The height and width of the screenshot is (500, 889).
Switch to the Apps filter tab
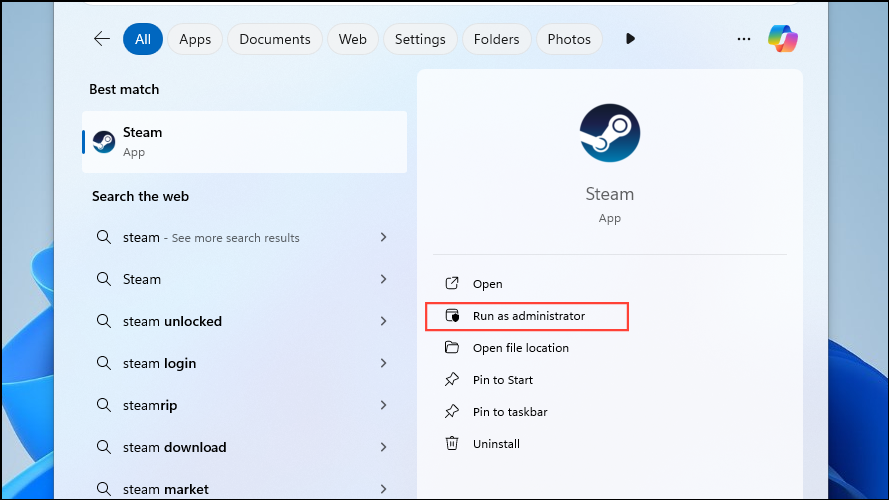195,39
